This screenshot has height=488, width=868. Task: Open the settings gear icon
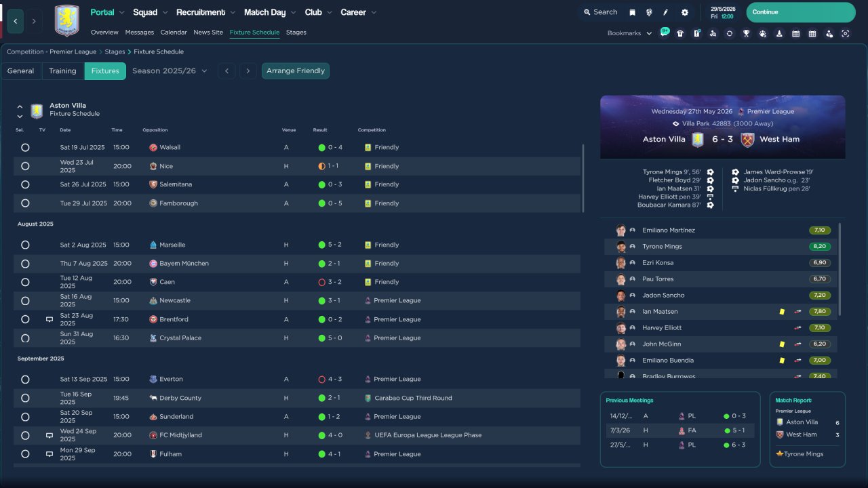[685, 12]
